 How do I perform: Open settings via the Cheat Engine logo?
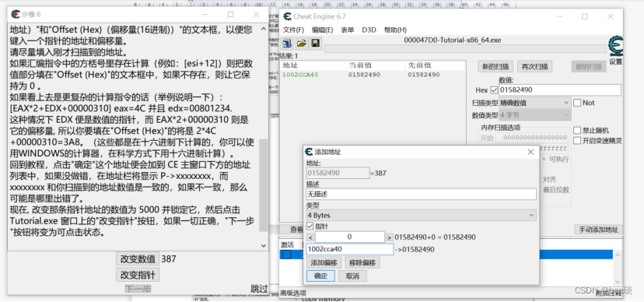(615, 47)
